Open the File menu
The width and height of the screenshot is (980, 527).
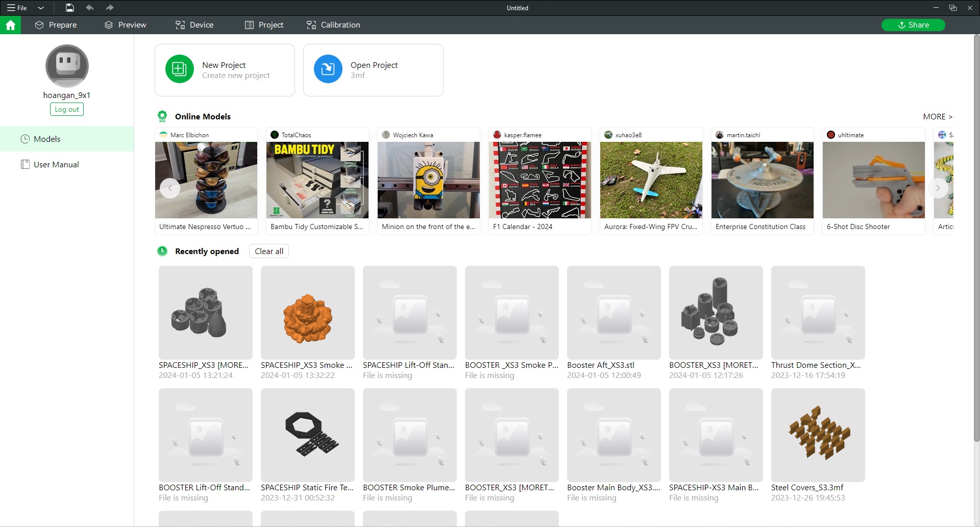(17, 8)
